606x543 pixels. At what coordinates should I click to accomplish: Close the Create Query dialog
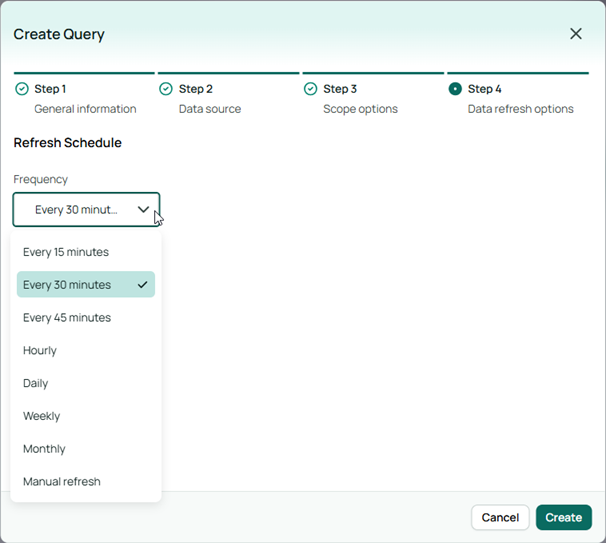(575, 34)
